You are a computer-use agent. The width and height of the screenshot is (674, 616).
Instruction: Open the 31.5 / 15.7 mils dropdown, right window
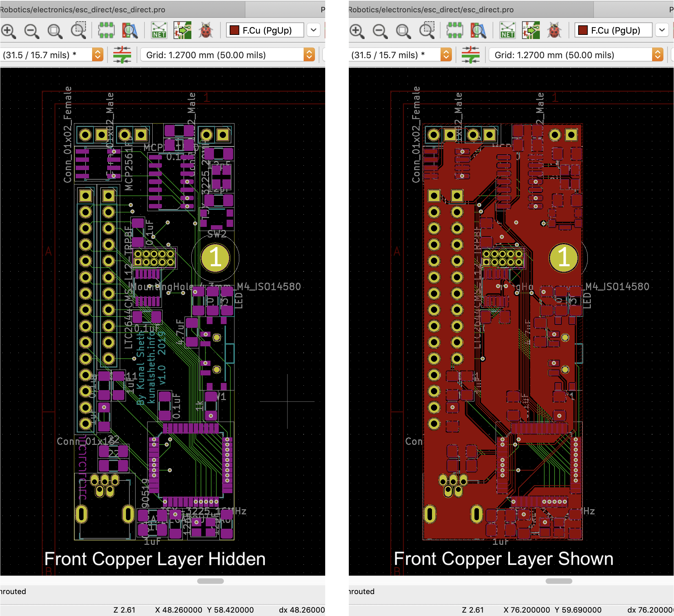[400, 55]
